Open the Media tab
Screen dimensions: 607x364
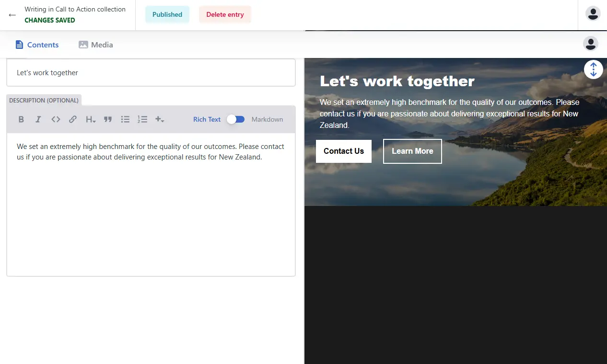click(96, 45)
